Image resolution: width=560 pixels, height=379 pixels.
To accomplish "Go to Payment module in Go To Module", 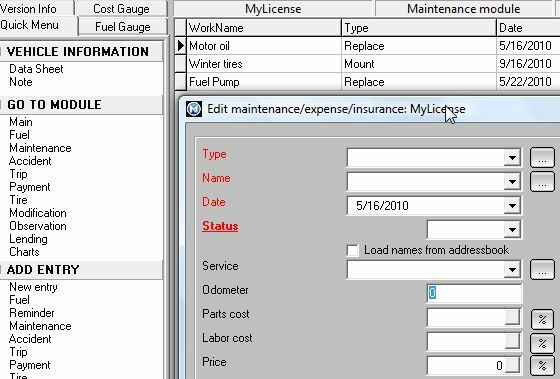I will pyautogui.click(x=30, y=187).
